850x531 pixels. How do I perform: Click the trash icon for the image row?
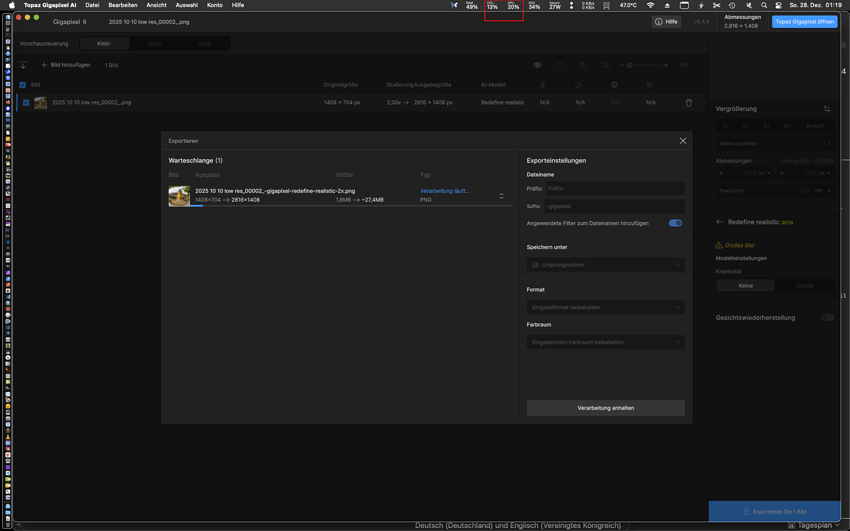pyautogui.click(x=688, y=102)
